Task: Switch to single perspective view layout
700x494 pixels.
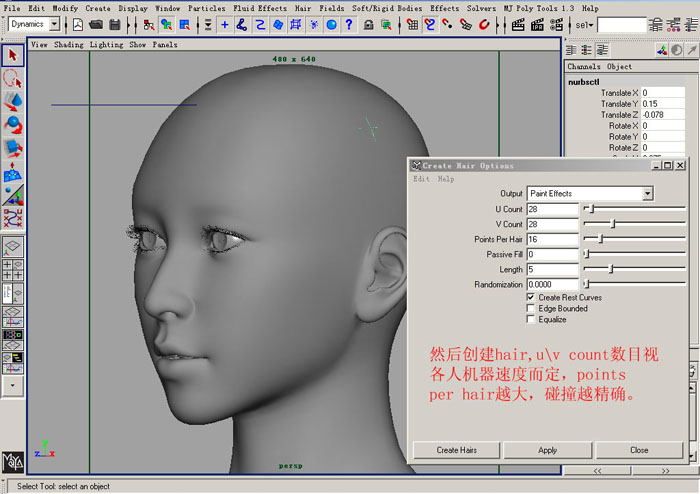Action: (12, 247)
